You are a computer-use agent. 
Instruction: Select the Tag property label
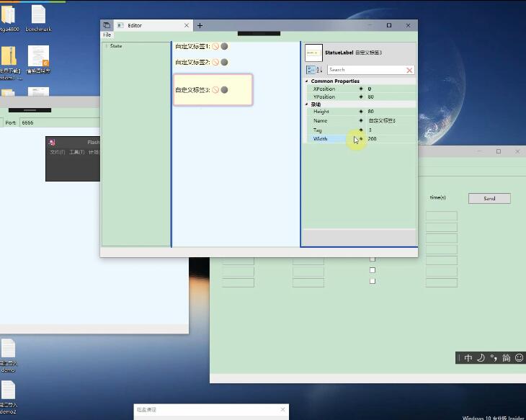pyautogui.click(x=317, y=130)
